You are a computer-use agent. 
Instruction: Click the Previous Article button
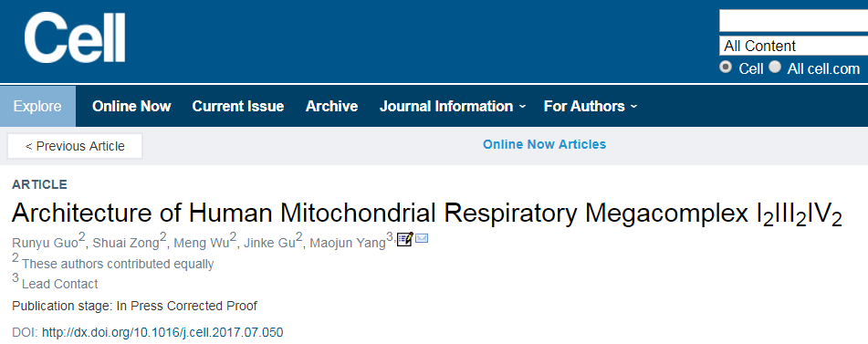click(75, 146)
